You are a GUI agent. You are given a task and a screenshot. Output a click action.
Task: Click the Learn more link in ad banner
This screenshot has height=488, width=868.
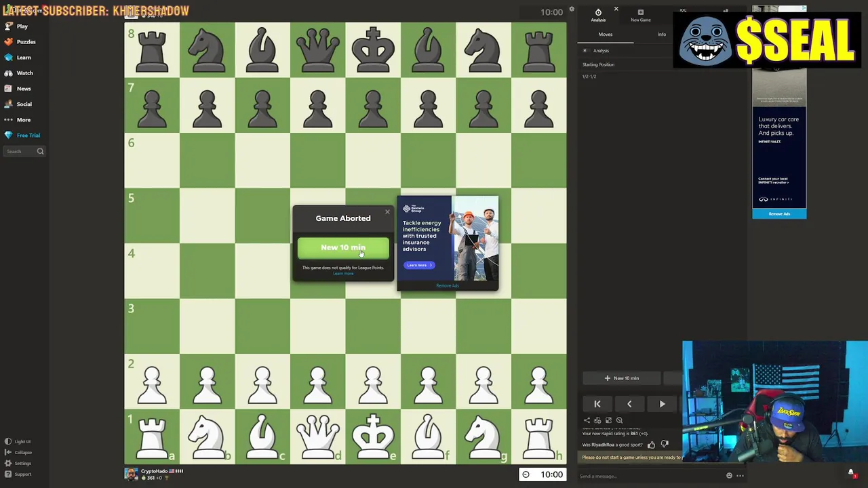tap(418, 265)
